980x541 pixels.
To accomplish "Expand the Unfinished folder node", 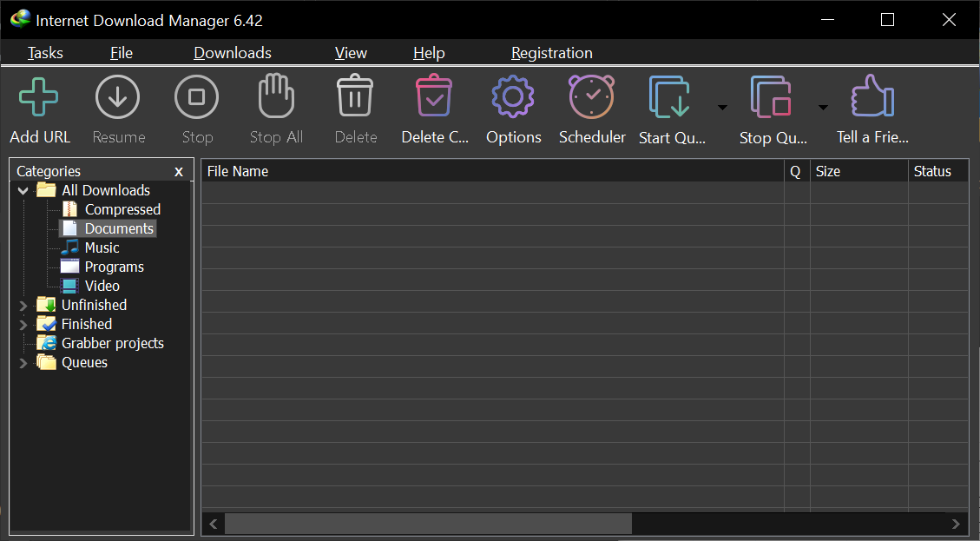I will (23, 306).
